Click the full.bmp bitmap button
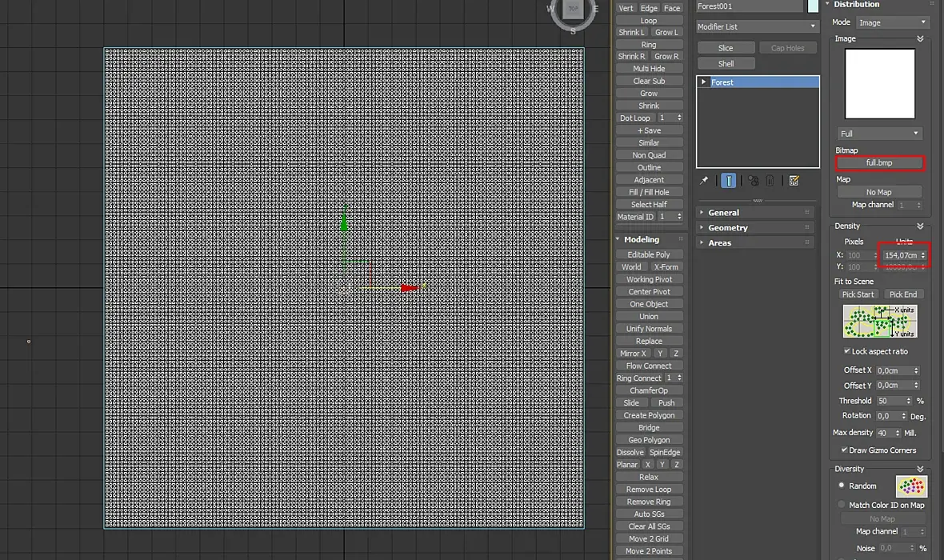 879,162
